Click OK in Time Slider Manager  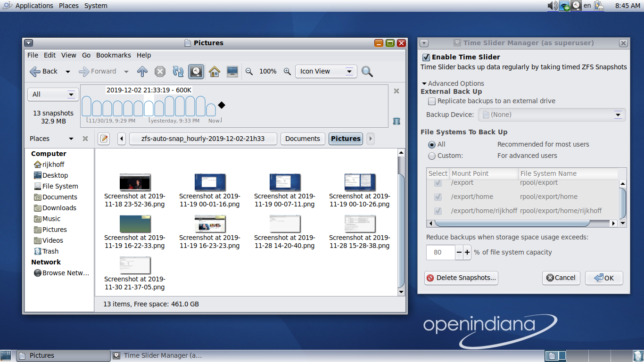point(604,278)
